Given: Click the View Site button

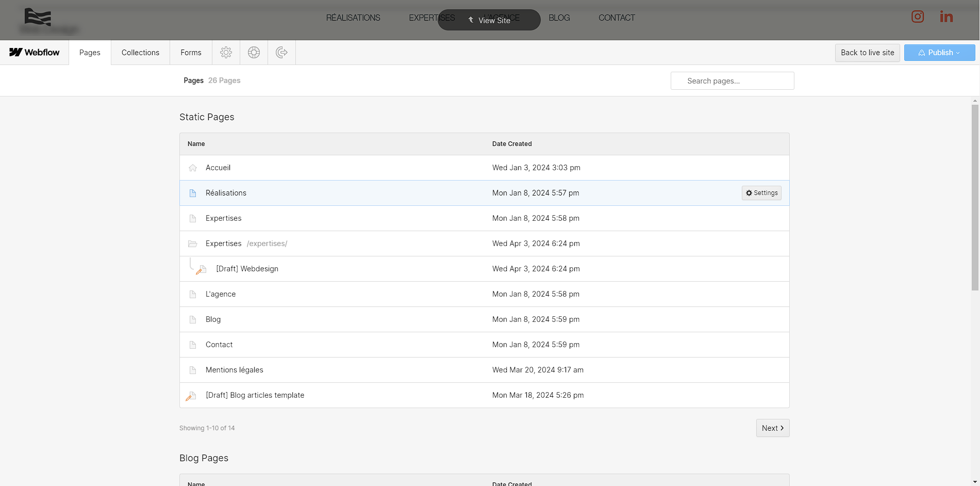Looking at the screenshot, I should 489,20.
